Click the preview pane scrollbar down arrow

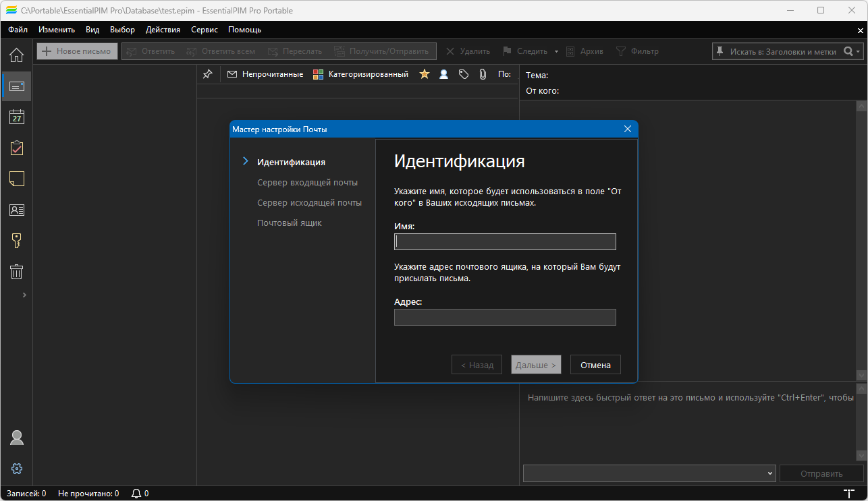861,374
